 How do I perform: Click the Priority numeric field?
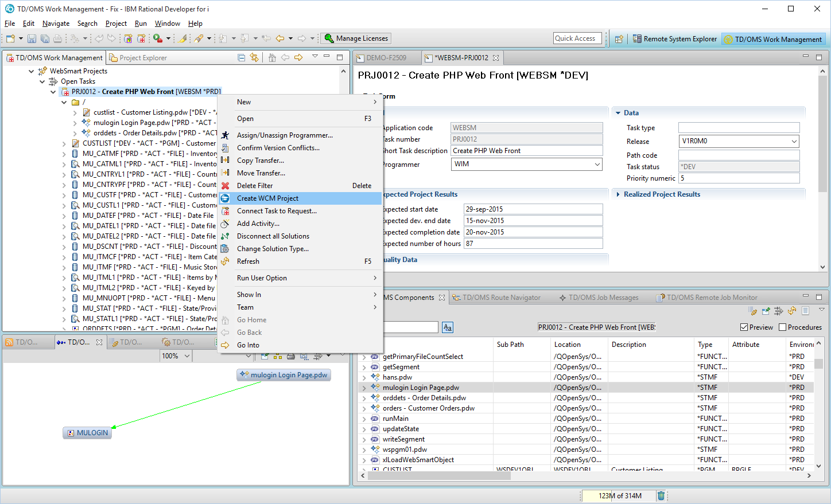[739, 178]
